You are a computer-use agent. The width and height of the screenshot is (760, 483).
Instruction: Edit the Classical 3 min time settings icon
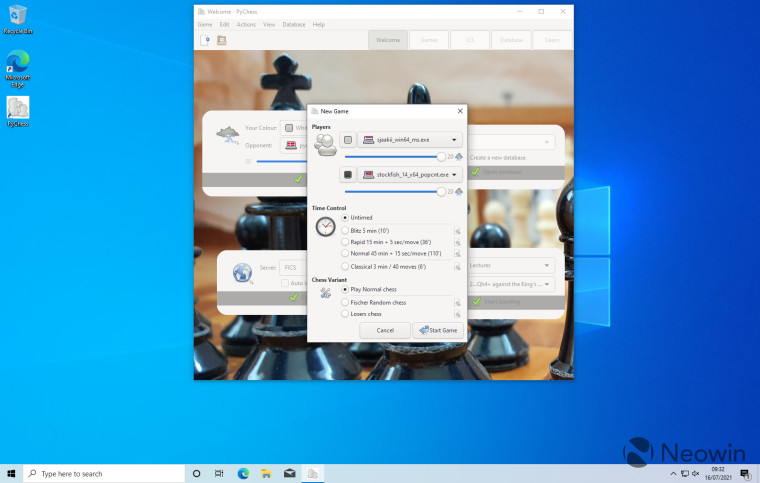pos(457,266)
